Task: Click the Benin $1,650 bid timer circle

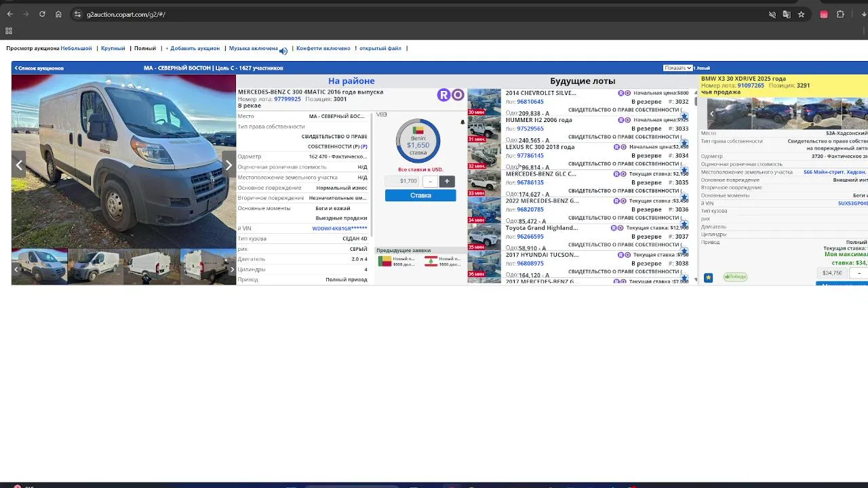Action: 418,141
